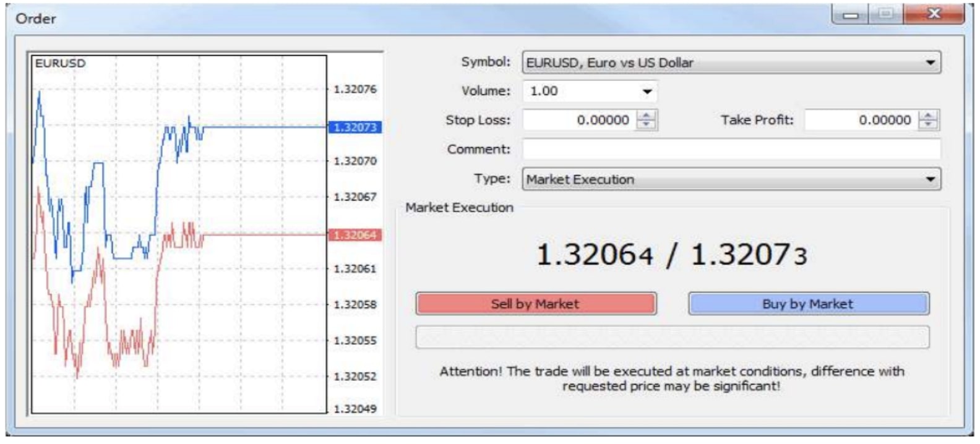
Task: Decrease Take Profit with the down arrow
Action: [x=927, y=124]
